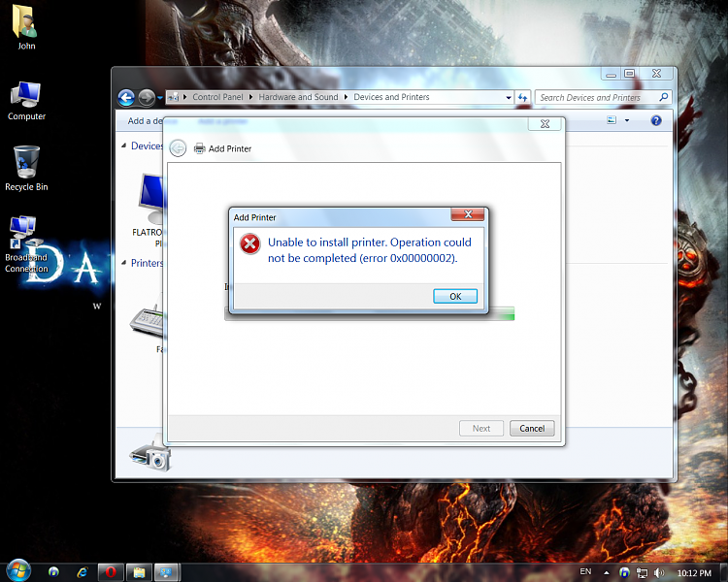Open the Windows Start menu

pyautogui.click(x=18, y=571)
